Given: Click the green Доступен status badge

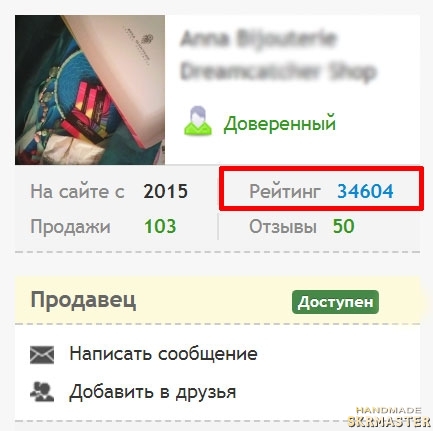Looking at the screenshot, I should pyautogui.click(x=335, y=302).
